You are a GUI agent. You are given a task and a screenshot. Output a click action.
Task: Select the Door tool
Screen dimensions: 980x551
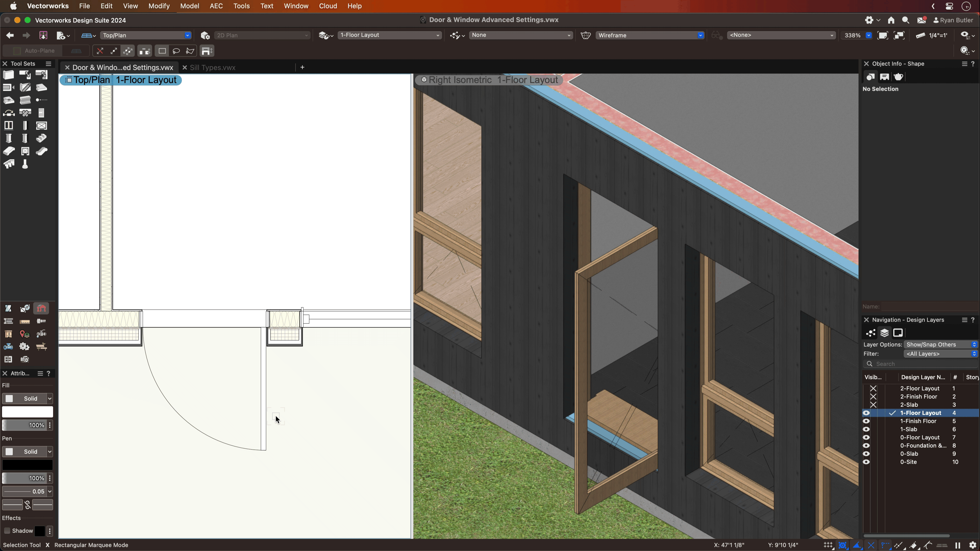click(41, 112)
